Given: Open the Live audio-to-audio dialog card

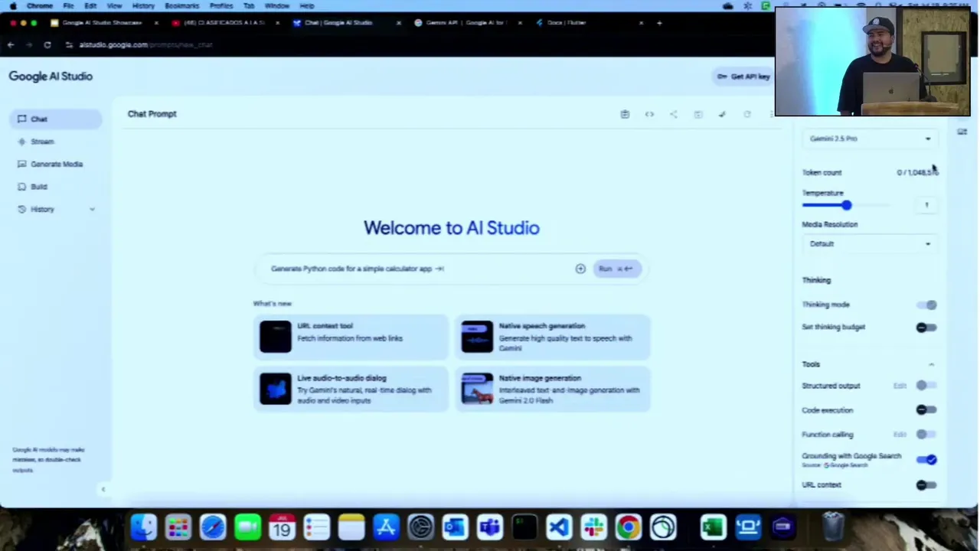Looking at the screenshot, I should coord(351,389).
